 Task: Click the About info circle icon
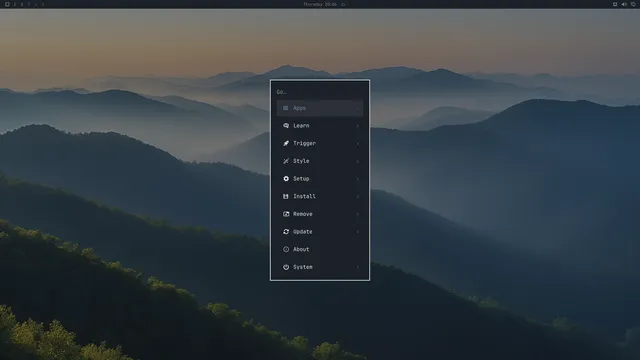tap(286, 249)
